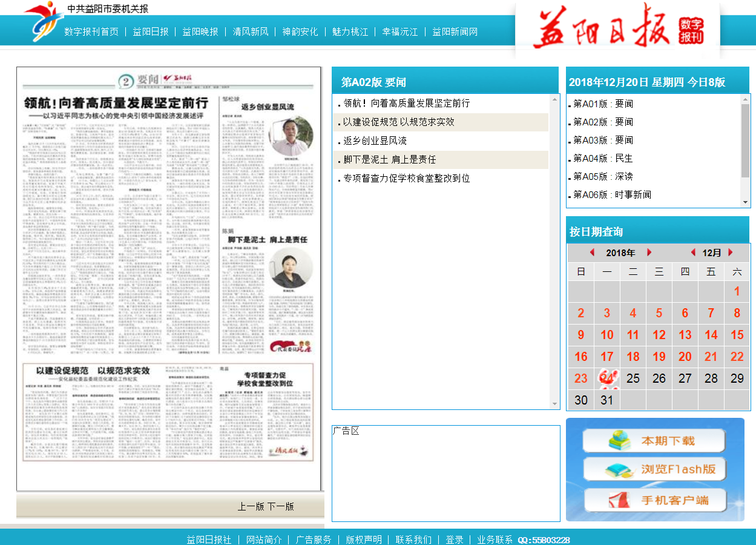Open article 返乡创业显风流 in list

coord(375,141)
